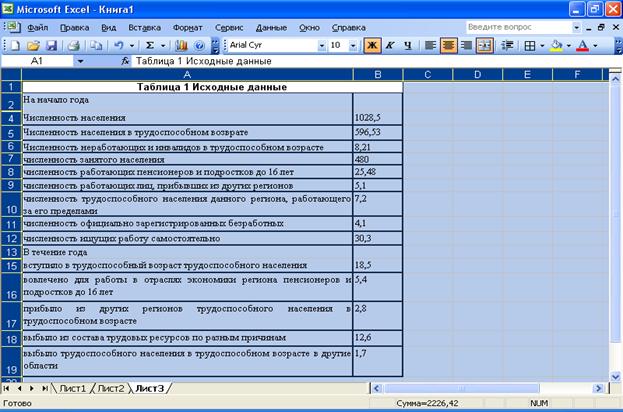Click the Copy toolbar icon
This screenshot has width=623, height=412.
point(96,46)
